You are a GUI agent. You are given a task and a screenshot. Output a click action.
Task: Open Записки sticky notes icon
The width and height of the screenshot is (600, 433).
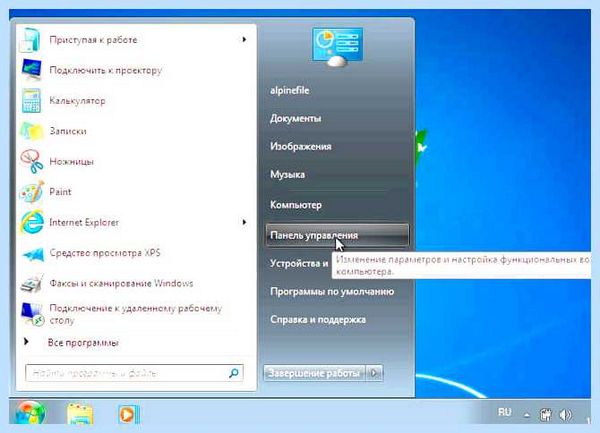[x=31, y=131]
